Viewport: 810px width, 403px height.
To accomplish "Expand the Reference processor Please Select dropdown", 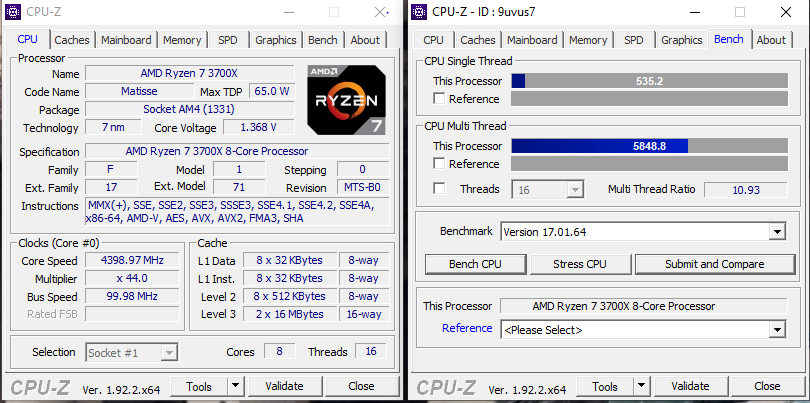I will [x=777, y=330].
